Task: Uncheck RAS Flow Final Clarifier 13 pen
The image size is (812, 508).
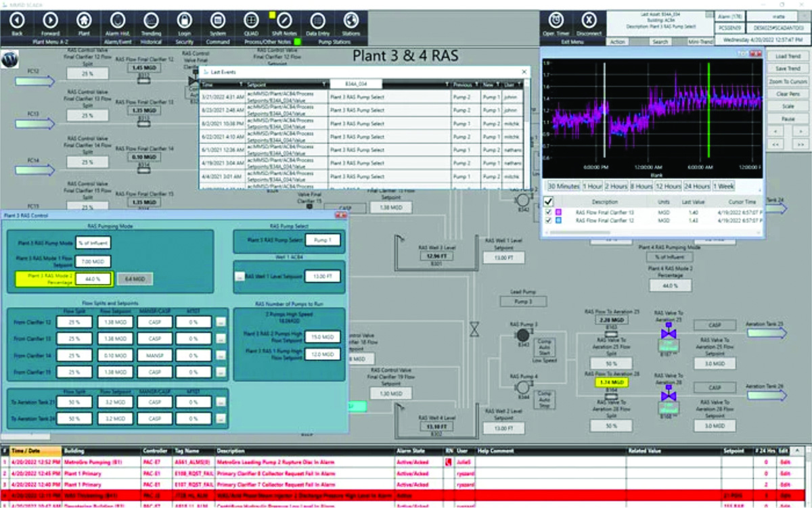Action: 549,212
